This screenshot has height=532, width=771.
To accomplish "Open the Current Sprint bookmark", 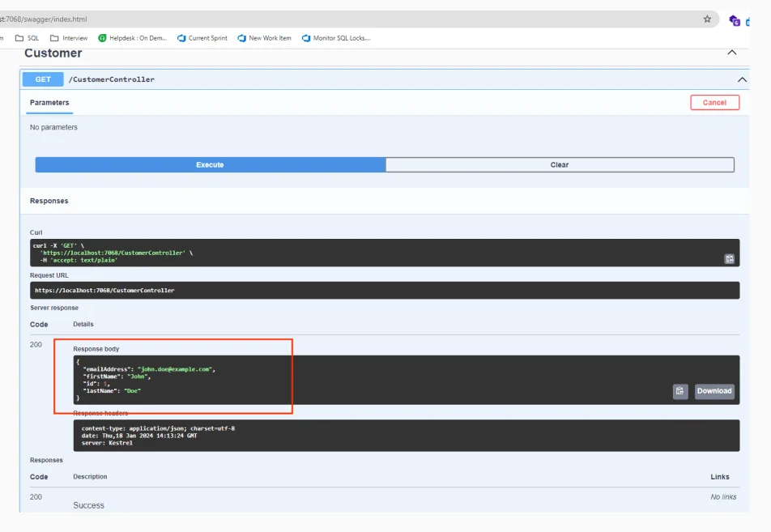I will click(x=201, y=37).
